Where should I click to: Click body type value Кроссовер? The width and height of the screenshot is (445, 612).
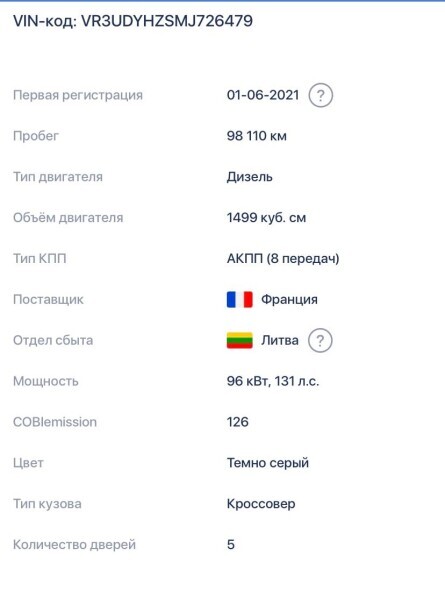261,504
